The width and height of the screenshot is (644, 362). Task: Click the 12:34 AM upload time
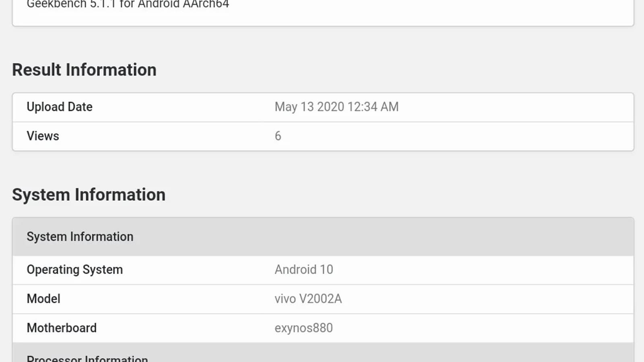(x=373, y=107)
